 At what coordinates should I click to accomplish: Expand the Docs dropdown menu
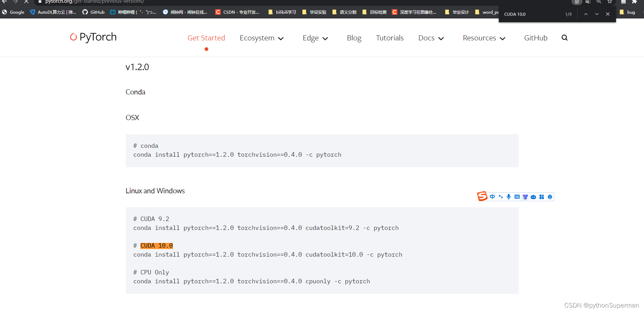pyautogui.click(x=431, y=38)
